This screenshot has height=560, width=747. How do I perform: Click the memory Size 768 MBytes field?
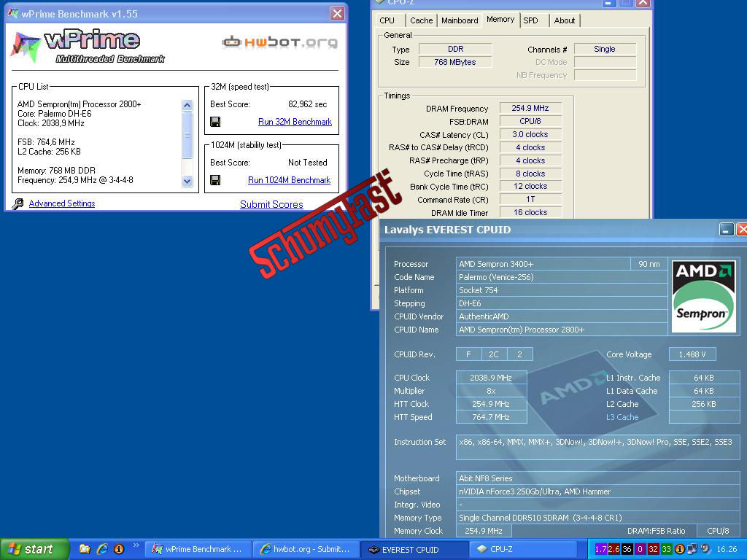455,62
